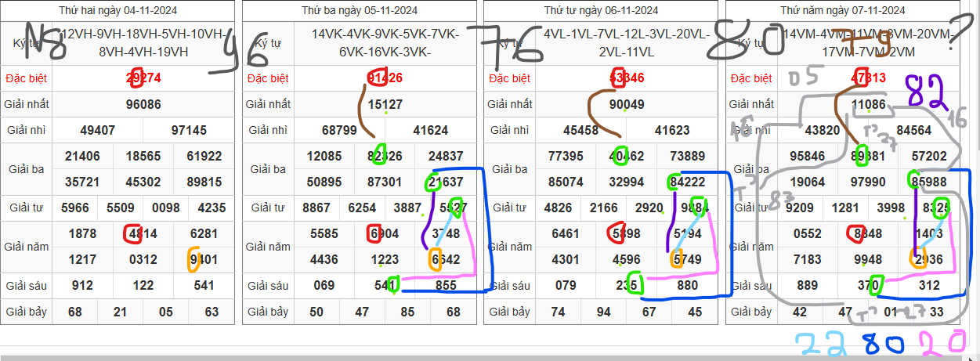Select first prize number 15127
The image size is (980, 361).
click(x=385, y=104)
